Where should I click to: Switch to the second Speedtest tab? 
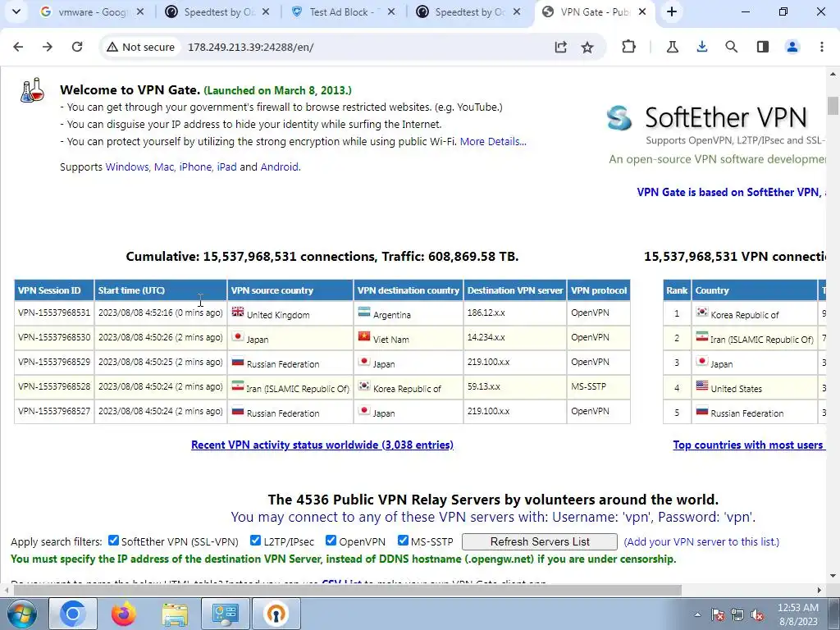(x=469, y=11)
